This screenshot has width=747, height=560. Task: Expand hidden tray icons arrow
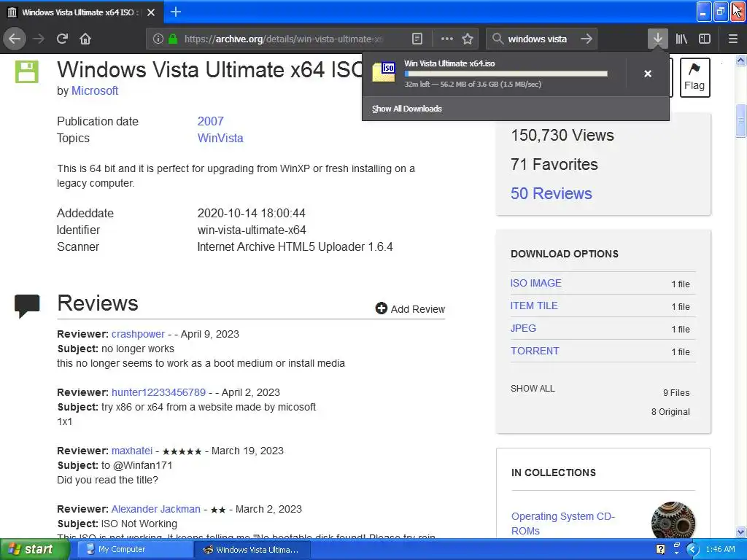pos(693,549)
